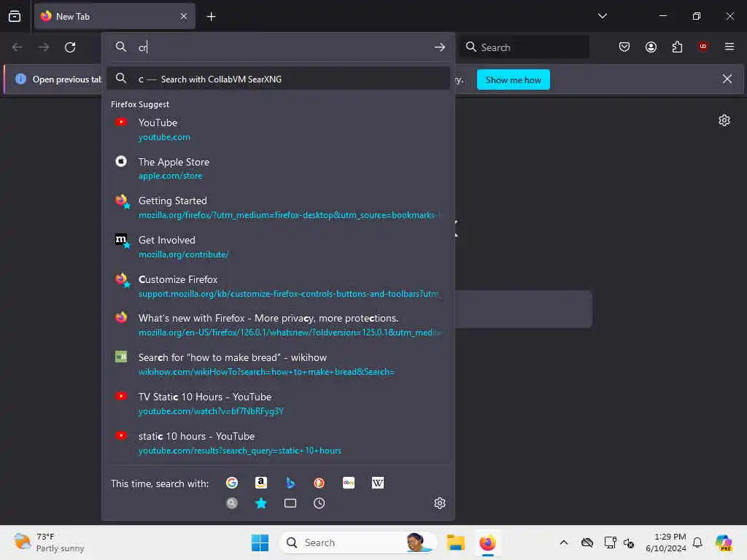Click Show me how button

513,79
